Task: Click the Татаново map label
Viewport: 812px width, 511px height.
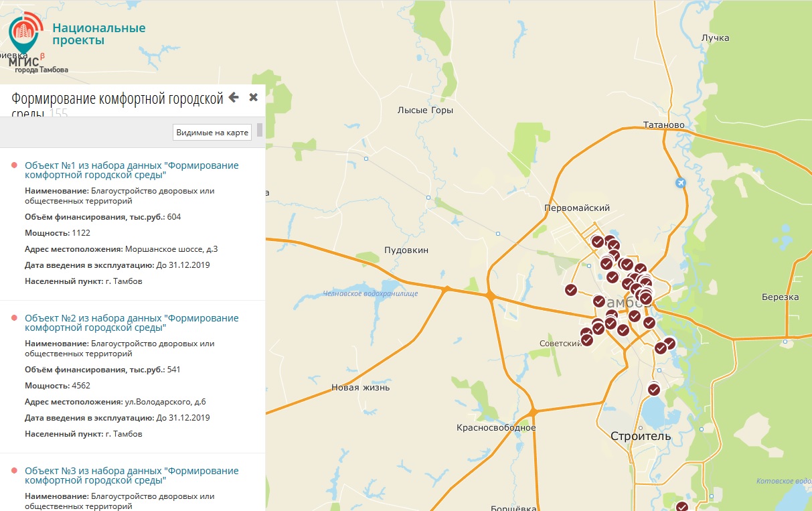Action: point(663,125)
